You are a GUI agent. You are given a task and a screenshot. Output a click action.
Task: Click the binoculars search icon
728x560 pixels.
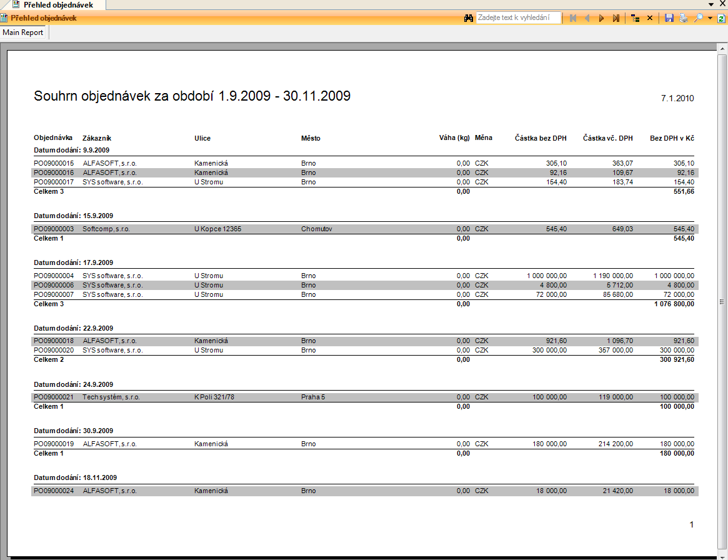coord(469,18)
